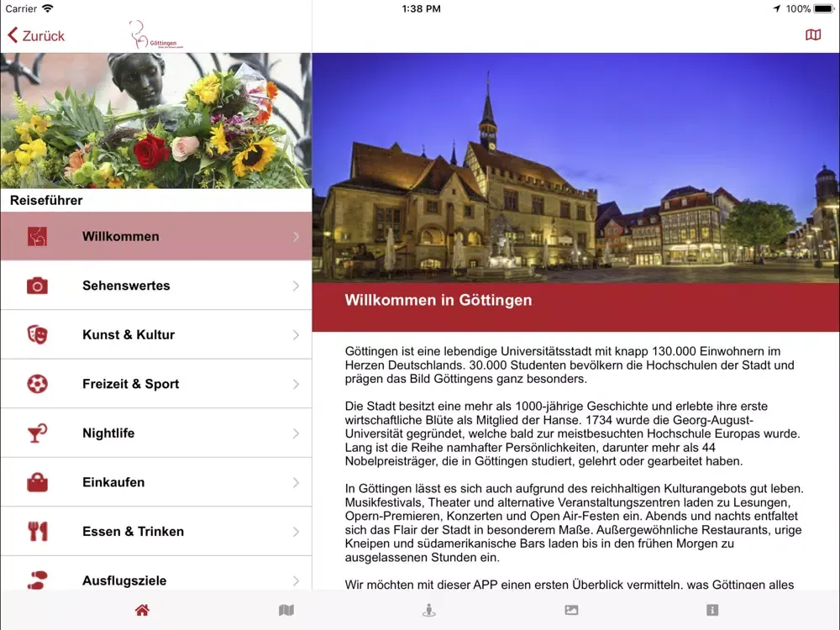Select the Einkaufen menu label
The width and height of the screenshot is (840, 630).
113,482
